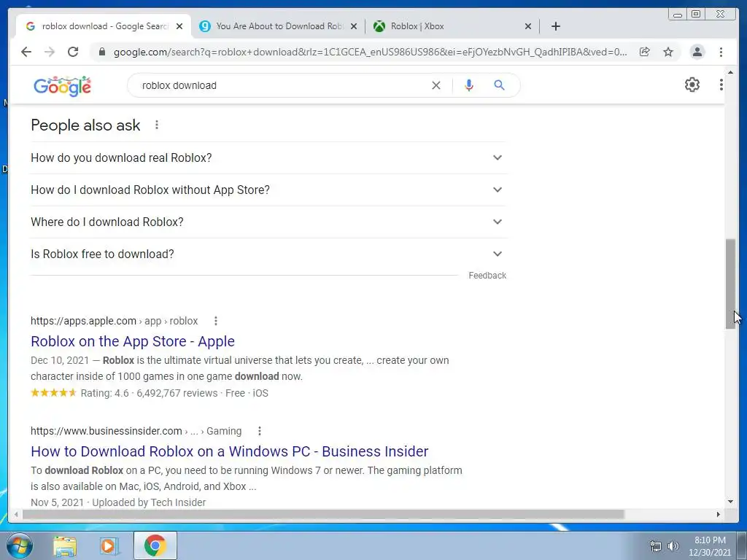Open Google quick settings gear
The image size is (747, 560).
(692, 85)
